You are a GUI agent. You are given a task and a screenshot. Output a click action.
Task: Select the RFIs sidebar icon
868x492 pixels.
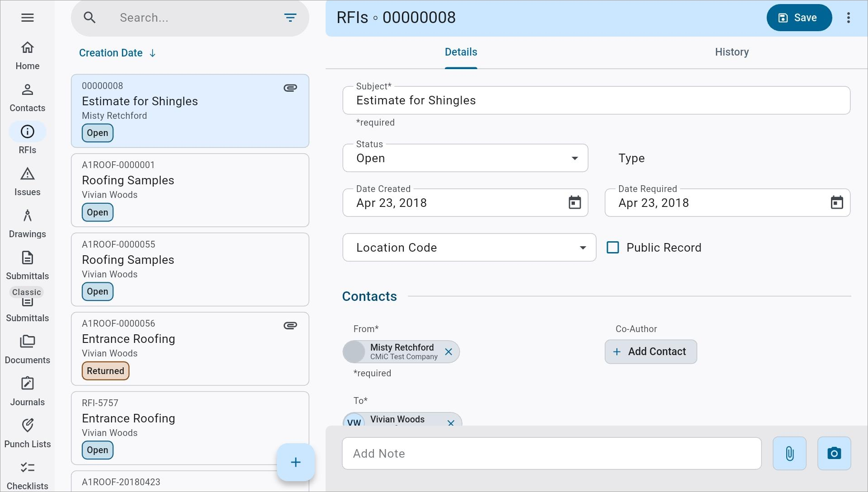pos(28,131)
